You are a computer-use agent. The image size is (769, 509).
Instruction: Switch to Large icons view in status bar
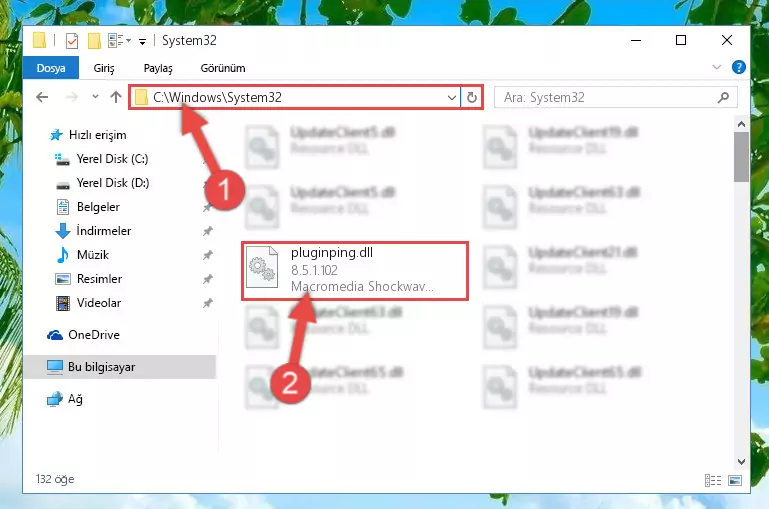click(x=735, y=480)
